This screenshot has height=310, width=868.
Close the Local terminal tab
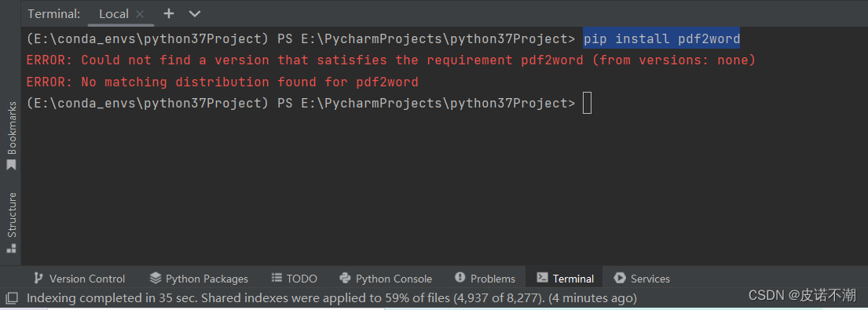140,14
